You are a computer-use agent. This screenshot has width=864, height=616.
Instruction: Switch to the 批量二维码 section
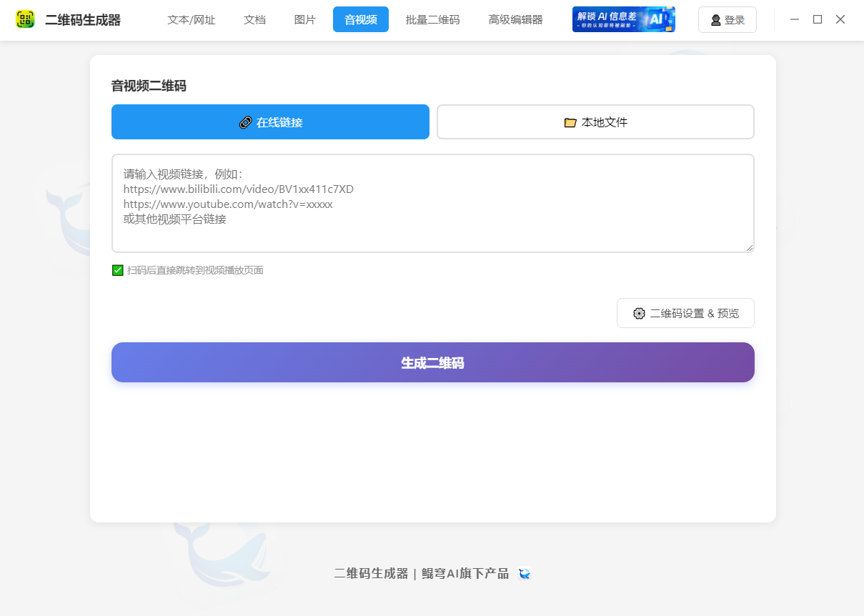pos(432,19)
